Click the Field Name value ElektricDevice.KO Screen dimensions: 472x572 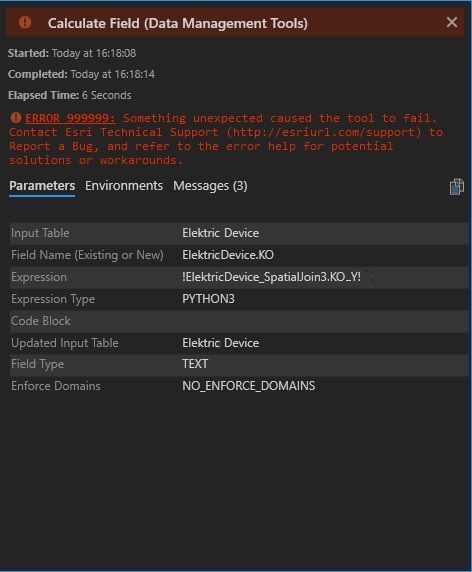[x=228, y=255]
